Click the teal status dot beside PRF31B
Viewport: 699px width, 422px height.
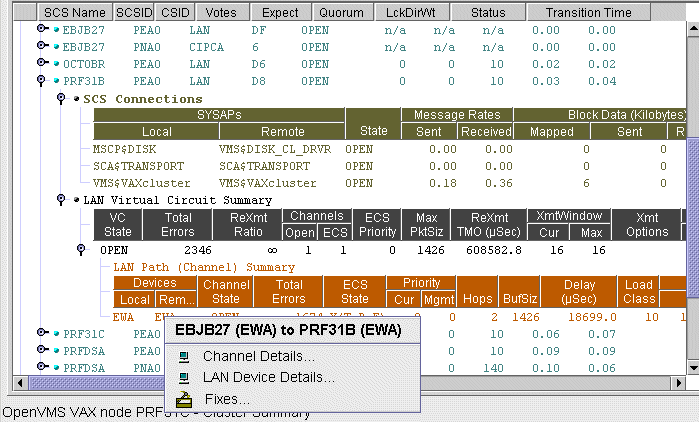tap(57, 80)
